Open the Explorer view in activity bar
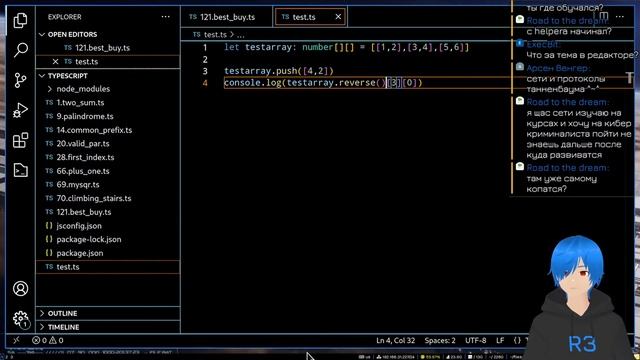 pos(20,20)
